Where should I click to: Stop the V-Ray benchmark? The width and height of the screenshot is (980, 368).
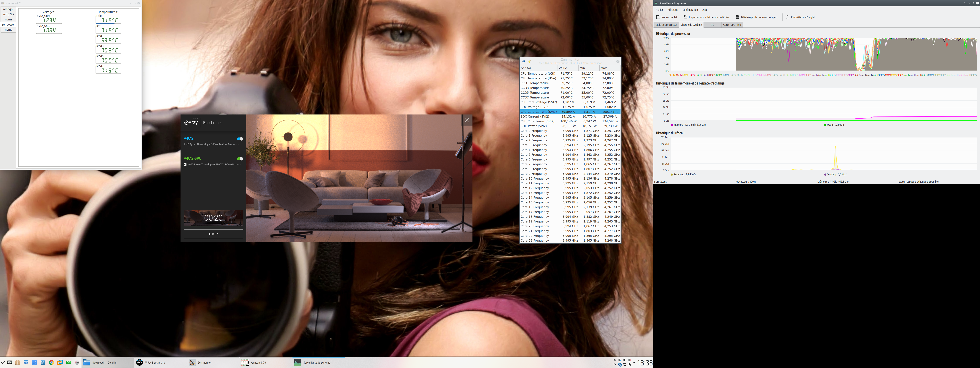pos(213,234)
